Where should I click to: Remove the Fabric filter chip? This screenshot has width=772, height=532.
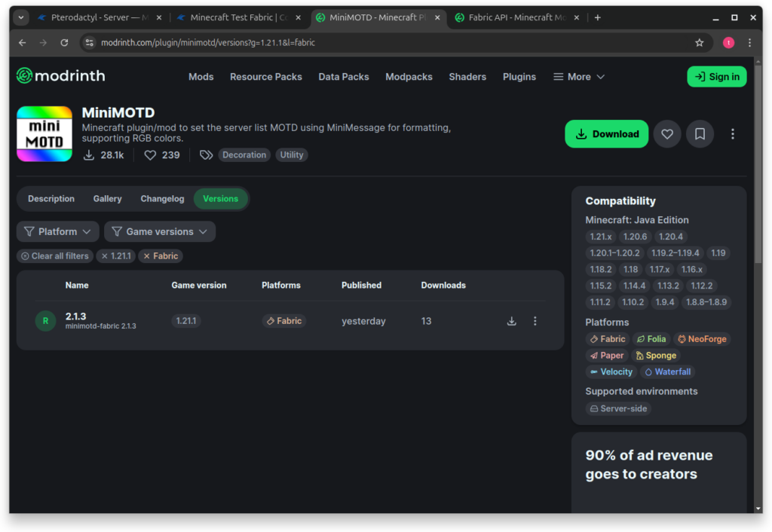tap(161, 256)
